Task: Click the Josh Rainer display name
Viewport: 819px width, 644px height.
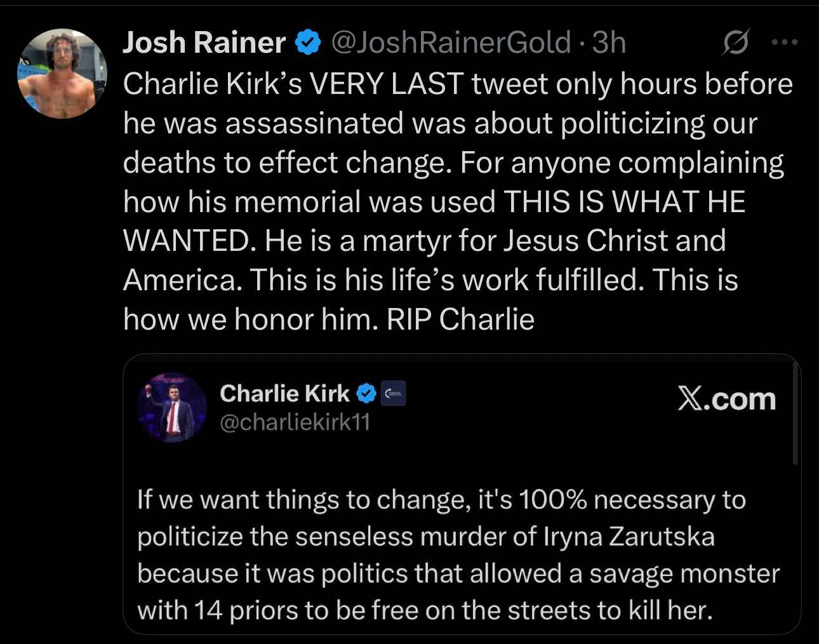Action: pyautogui.click(x=204, y=43)
